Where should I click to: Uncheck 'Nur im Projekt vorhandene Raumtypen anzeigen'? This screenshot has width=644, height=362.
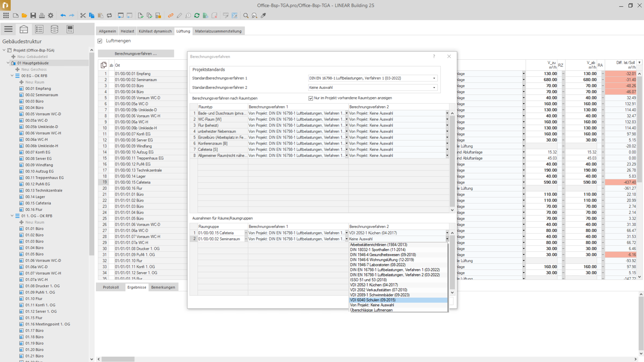(x=311, y=98)
